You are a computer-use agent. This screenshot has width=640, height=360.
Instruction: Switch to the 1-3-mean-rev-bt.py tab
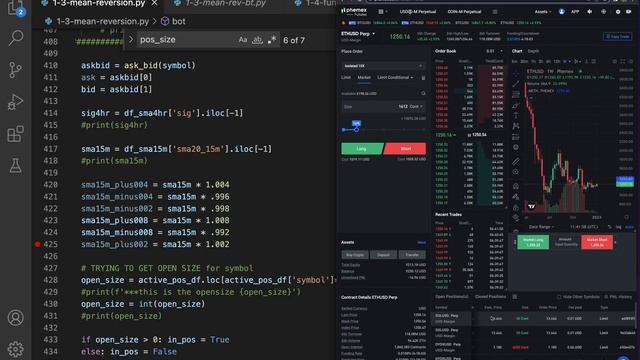(220, 3)
